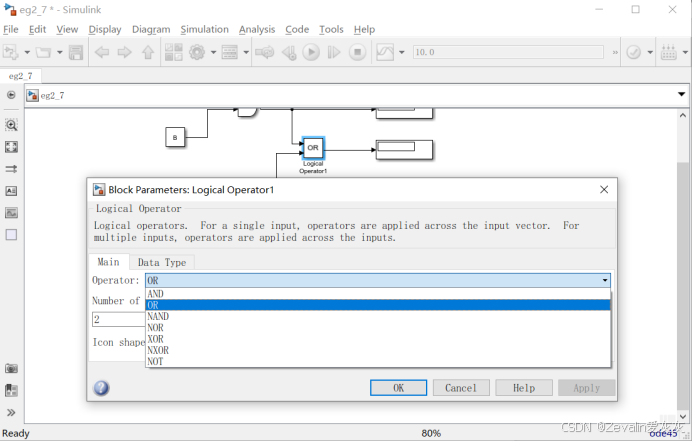The width and height of the screenshot is (692, 441).
Task: Open the Edit menu
Action: 38,30
